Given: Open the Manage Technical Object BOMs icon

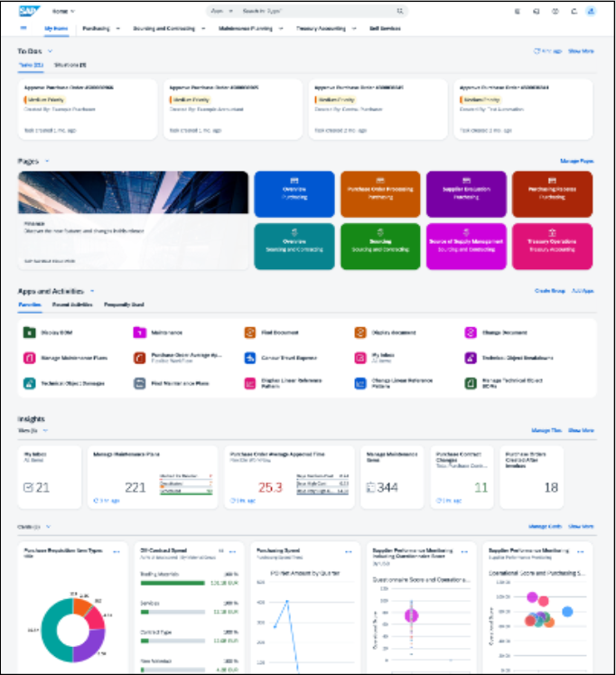Looking at the screenshot, I should pos(471,383).
